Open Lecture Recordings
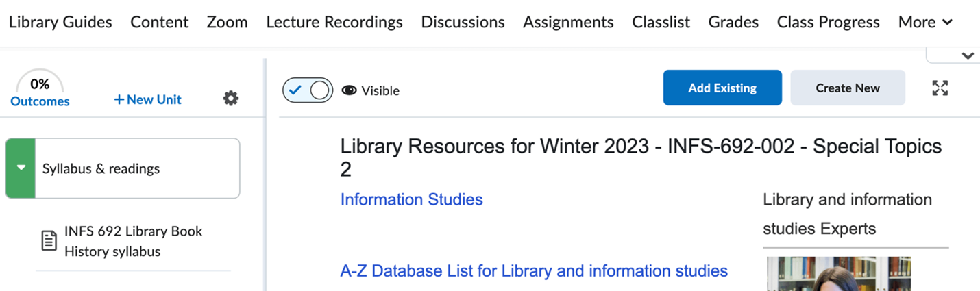 tap(334, 22)
